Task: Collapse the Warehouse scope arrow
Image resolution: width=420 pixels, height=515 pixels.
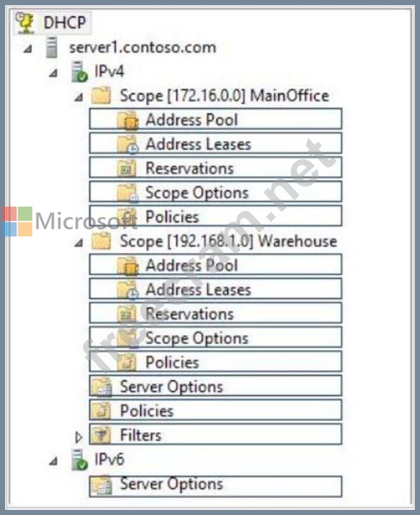Action: pos(78,243)
